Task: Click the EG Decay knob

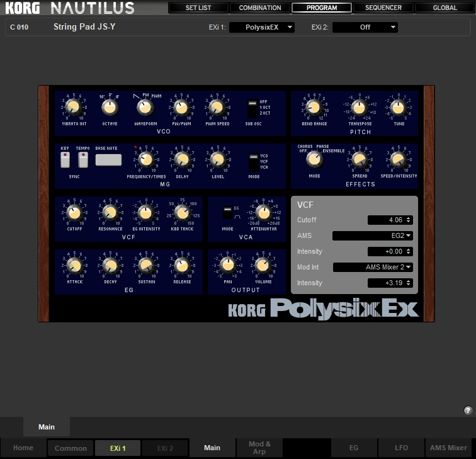Action: coord(111,266)
